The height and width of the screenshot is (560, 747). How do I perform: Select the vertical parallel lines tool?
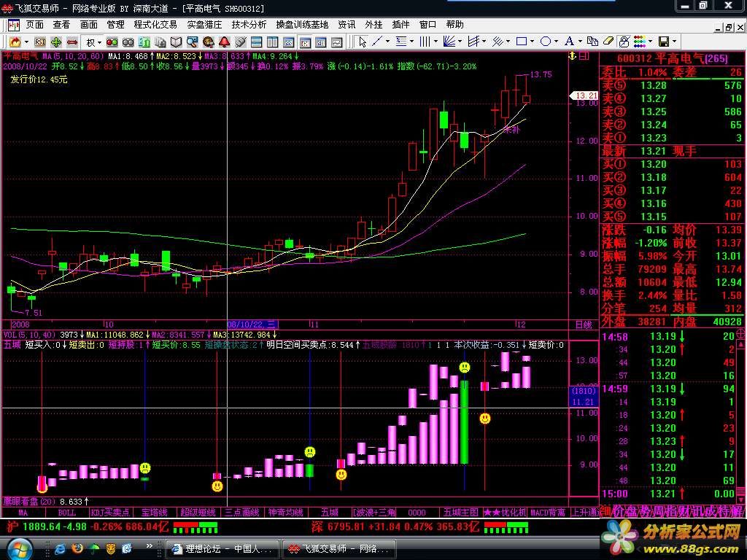[x=425, y=42]
